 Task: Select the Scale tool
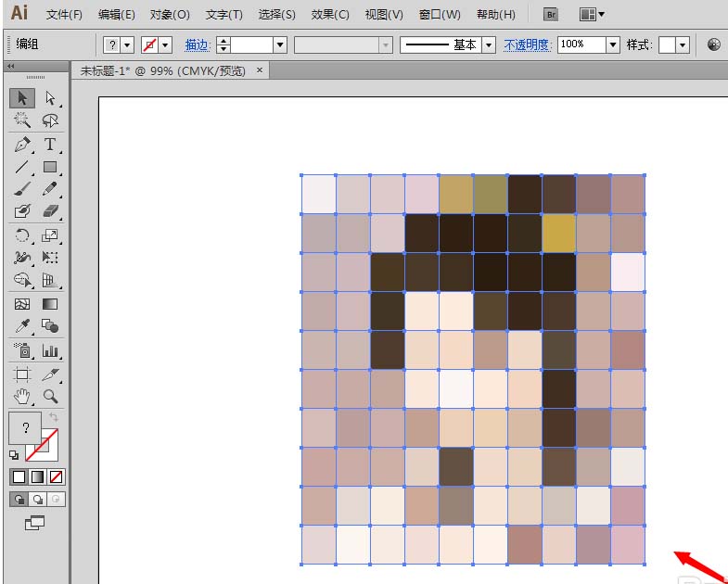coord(50,235)
